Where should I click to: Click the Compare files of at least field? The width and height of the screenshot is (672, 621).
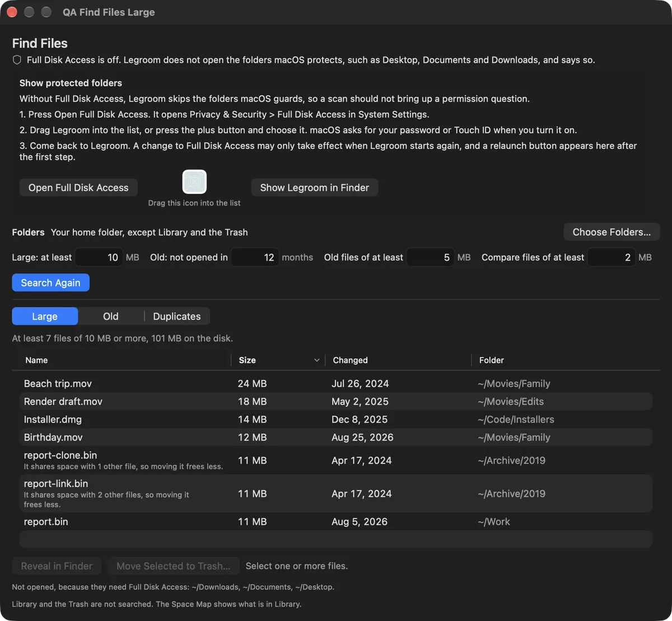pos(611,258)
